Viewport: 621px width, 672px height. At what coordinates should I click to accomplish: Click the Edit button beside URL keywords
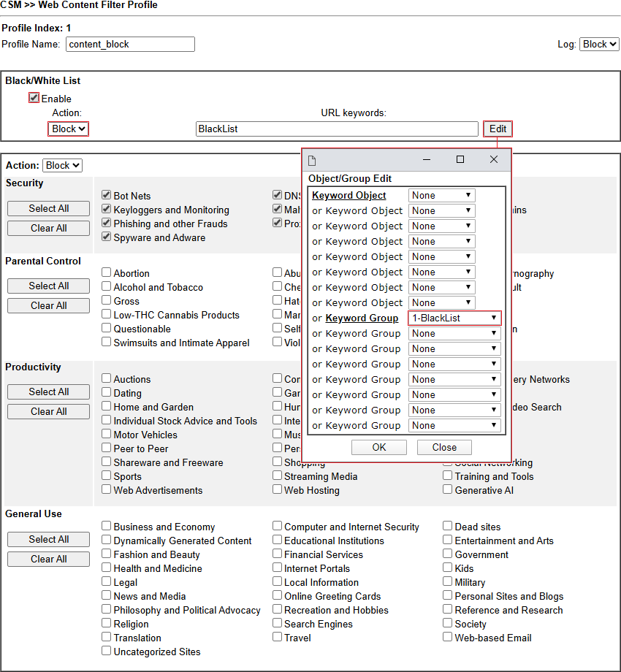[x=498, y=129]
